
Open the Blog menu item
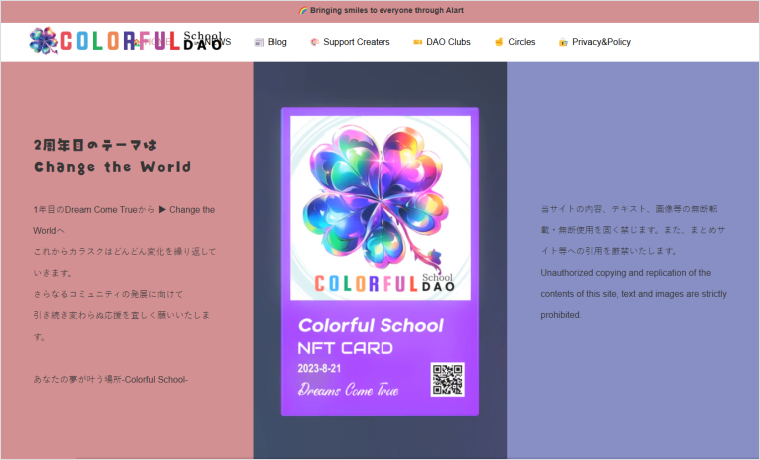click(277, 42)
